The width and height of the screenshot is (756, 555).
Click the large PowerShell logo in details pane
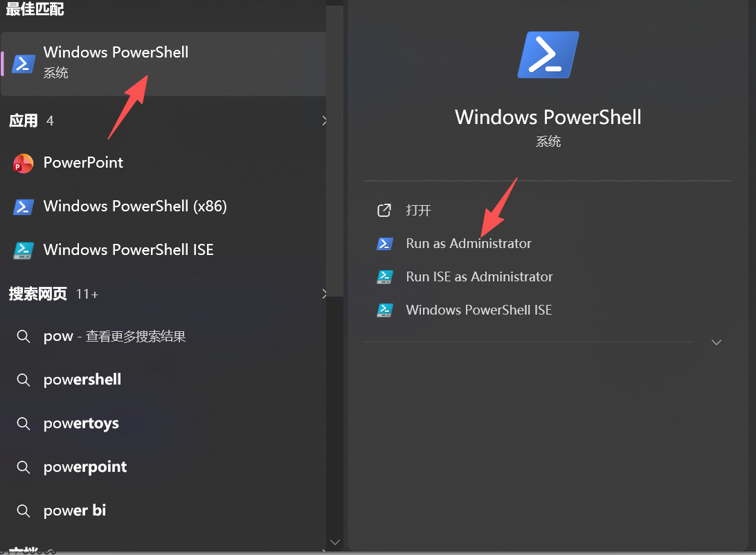pos(548,55)
